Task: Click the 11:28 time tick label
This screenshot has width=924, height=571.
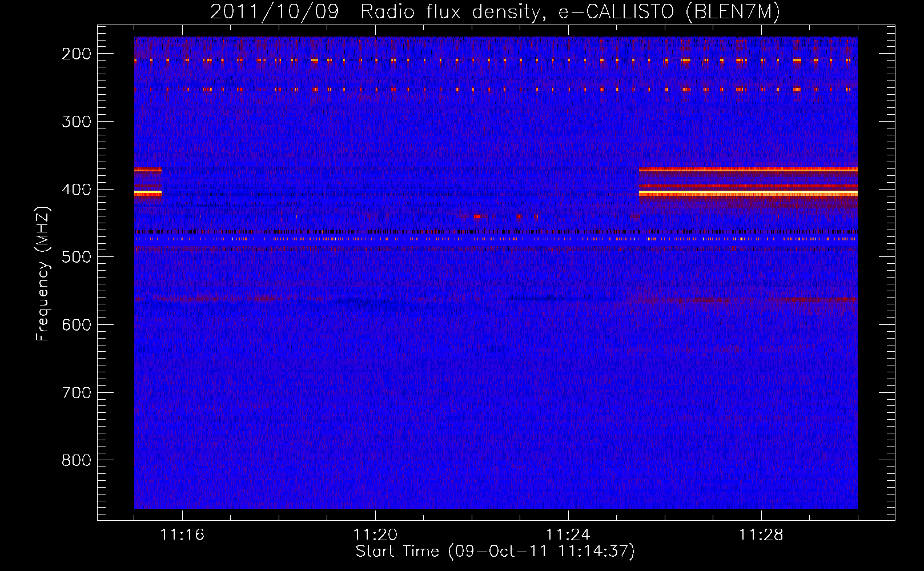Action: (761, 534)
